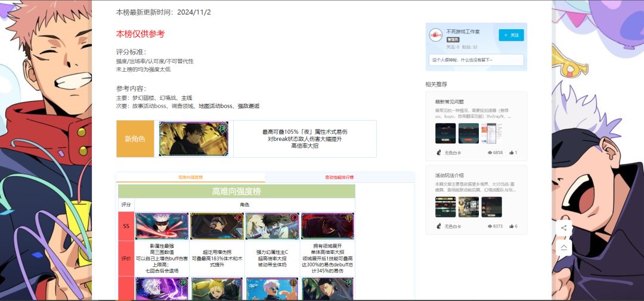Click the 最高可叠105% new character description

(x=305, y=139)
